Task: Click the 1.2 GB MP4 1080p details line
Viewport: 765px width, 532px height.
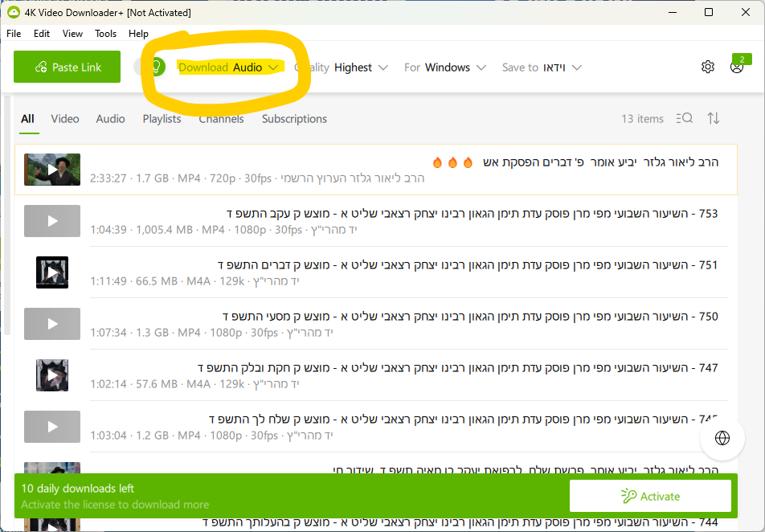Action: coord(211,436)
